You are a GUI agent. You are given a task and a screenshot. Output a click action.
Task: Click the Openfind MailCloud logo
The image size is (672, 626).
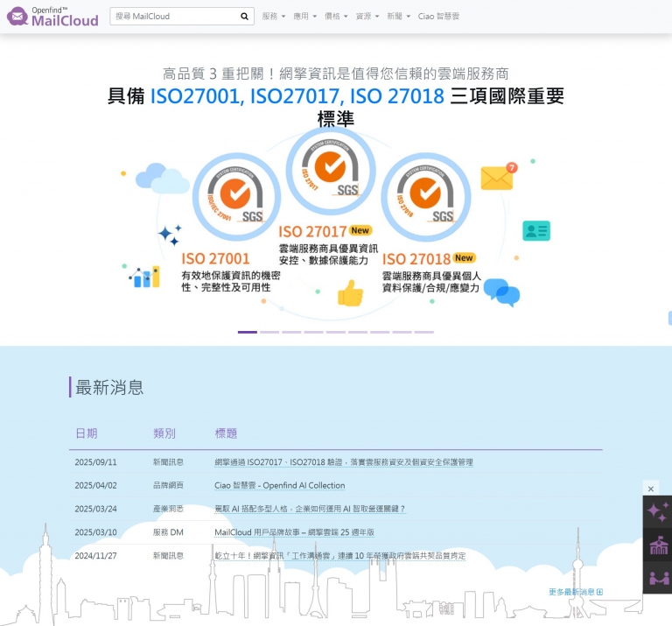(52, 17)
